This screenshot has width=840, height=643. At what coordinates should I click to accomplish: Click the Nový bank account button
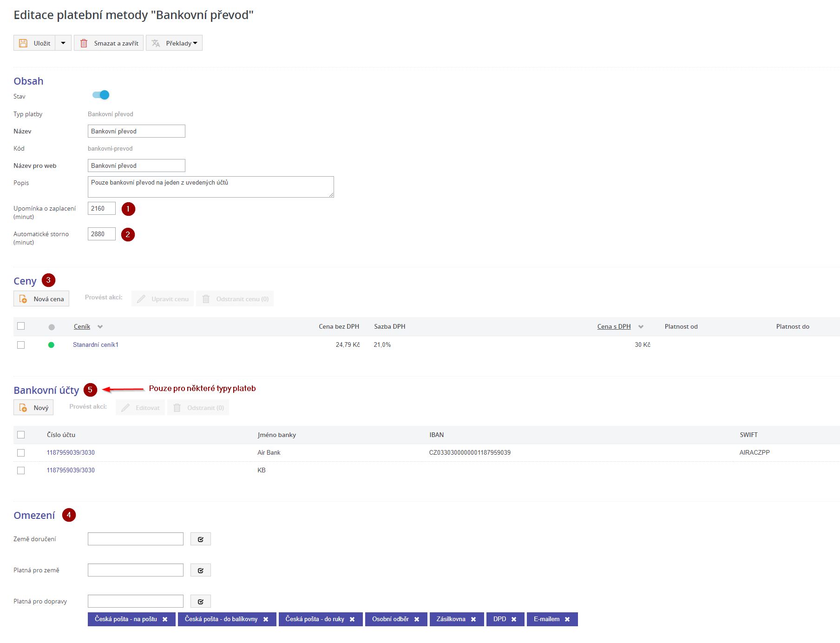33,408
